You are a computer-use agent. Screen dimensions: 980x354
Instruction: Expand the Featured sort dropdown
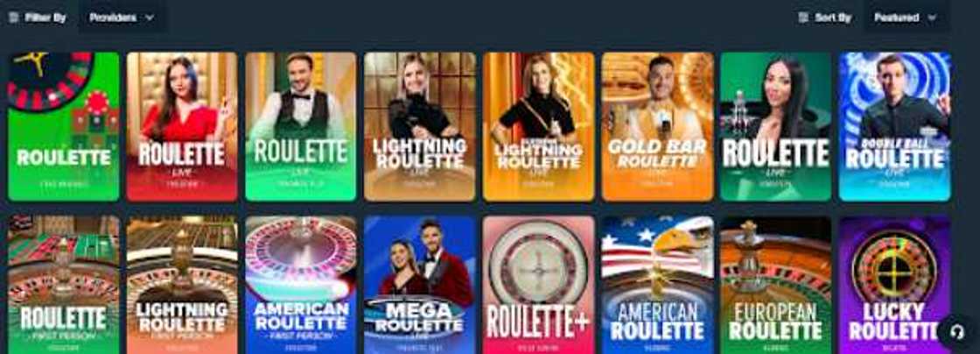point(905,18)
